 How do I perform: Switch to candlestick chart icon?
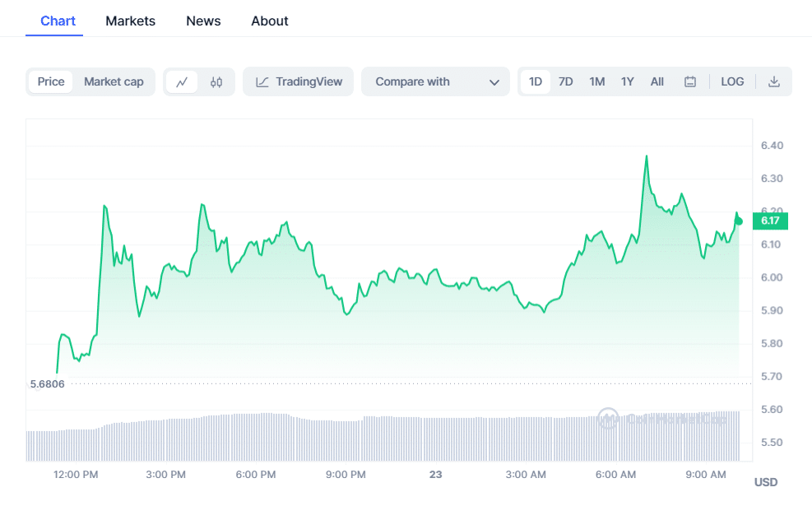click(x=216, y=81)
